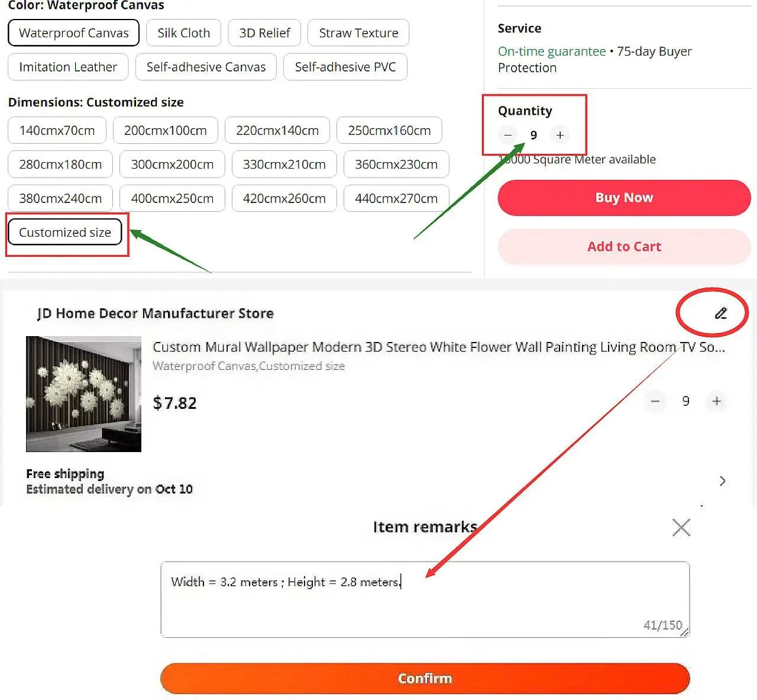Increase cart item quantity with plus
Viewport: 757px width, 700px height.
point(716,401)
